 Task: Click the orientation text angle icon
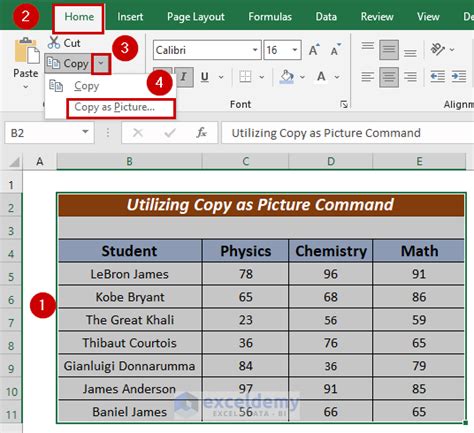(x=438, y=49)
